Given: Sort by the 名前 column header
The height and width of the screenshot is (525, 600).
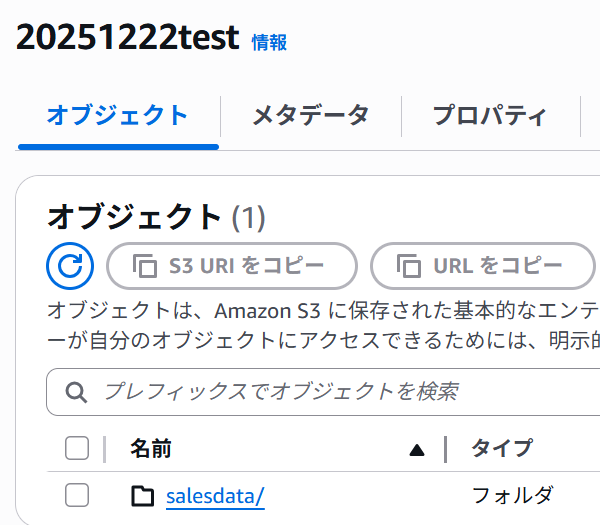Looking at the screenshot, I should coord(151,449).
